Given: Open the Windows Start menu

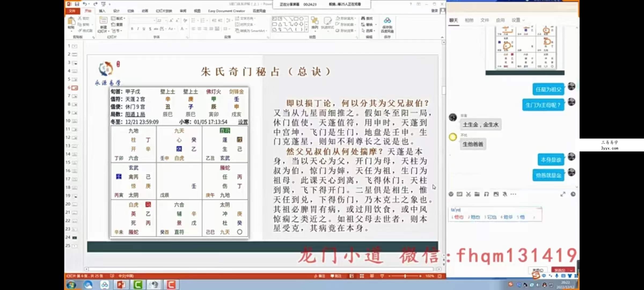Looking at the screenshot, I should click(x=71, y=285).
